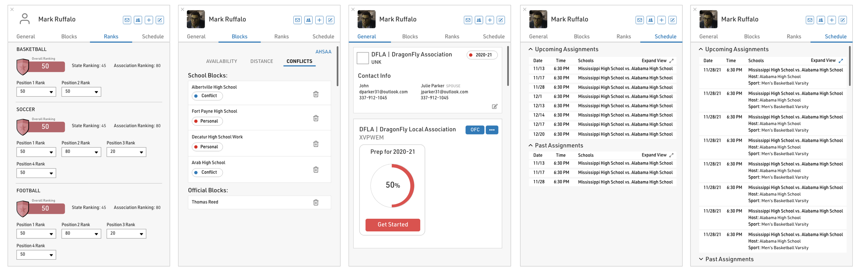Click the Get Started button
The width and height of the screenshot is (868, 279).
click(x=393, y=225)
